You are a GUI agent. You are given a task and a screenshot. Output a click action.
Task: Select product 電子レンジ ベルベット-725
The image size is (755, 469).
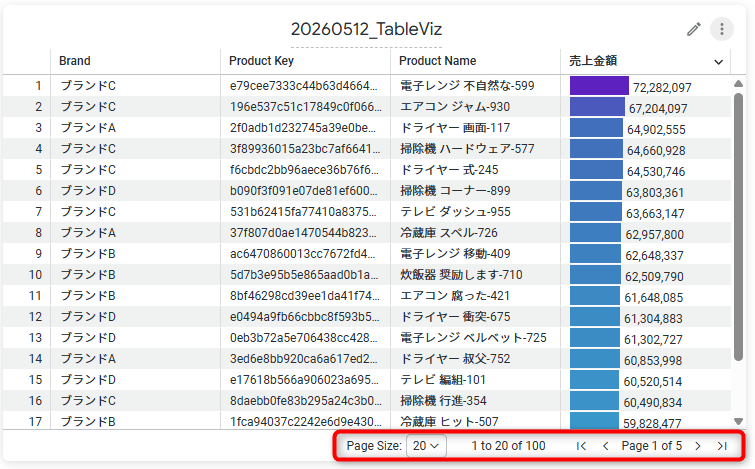coord(473,338)
